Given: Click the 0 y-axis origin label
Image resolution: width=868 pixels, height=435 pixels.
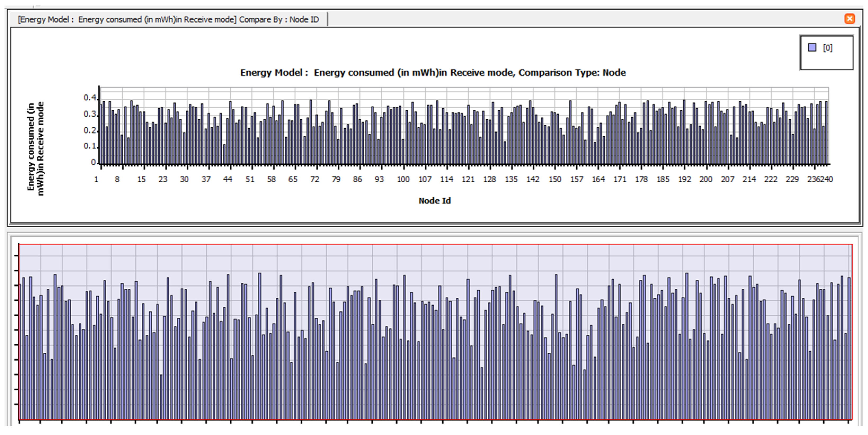Looking at the screenshot, I should 93,163.
